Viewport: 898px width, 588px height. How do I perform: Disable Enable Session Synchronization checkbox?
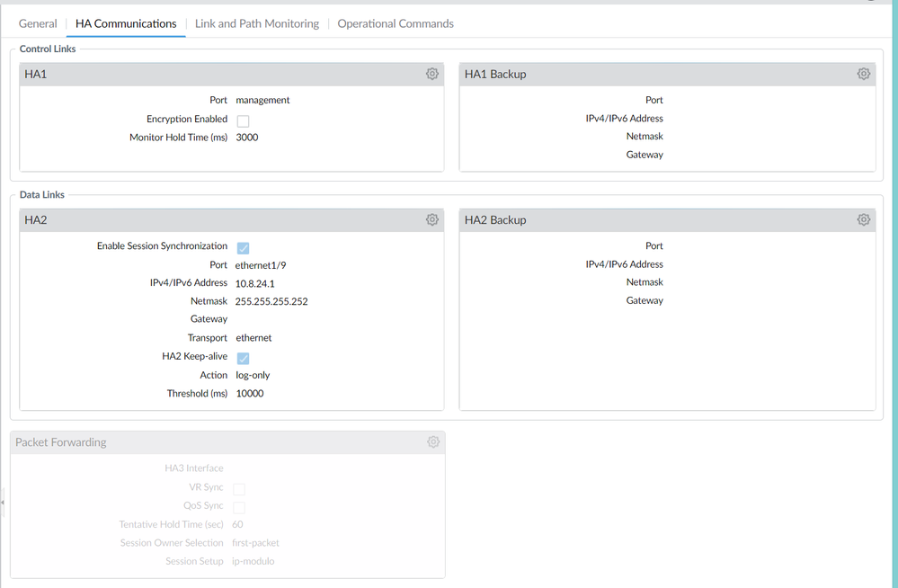point(243,247)
